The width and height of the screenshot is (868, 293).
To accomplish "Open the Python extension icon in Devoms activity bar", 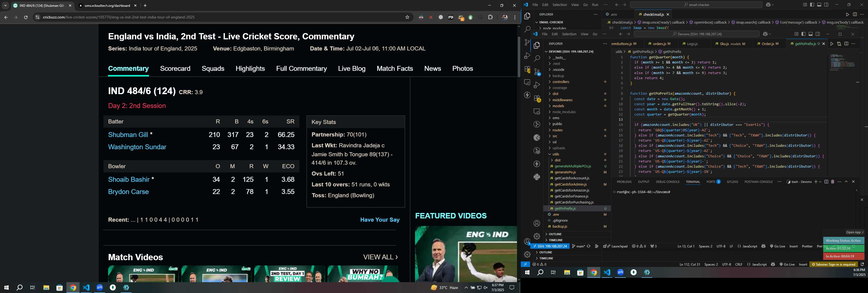I will tap(537, 177).
